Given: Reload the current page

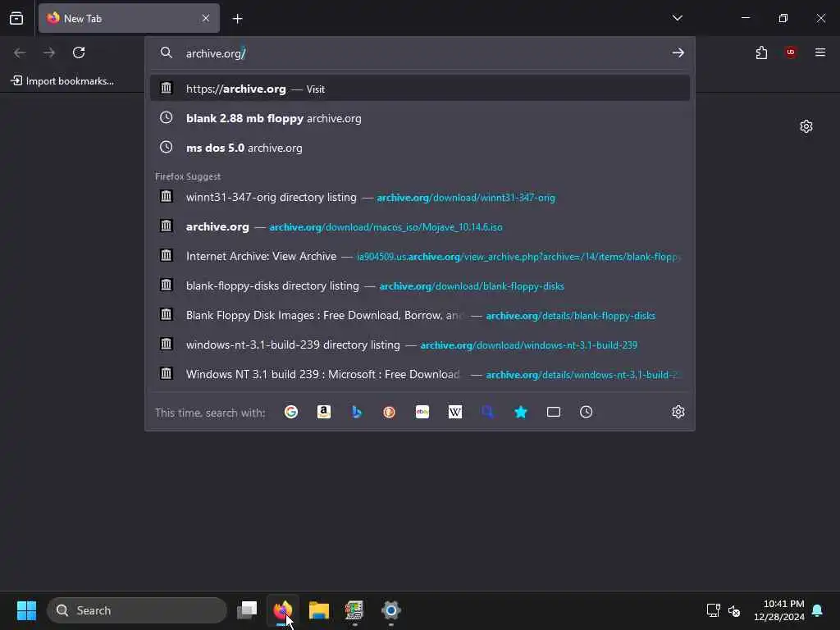Looking at the screenshot, I should pyautogui.click(x=79, y=52).
